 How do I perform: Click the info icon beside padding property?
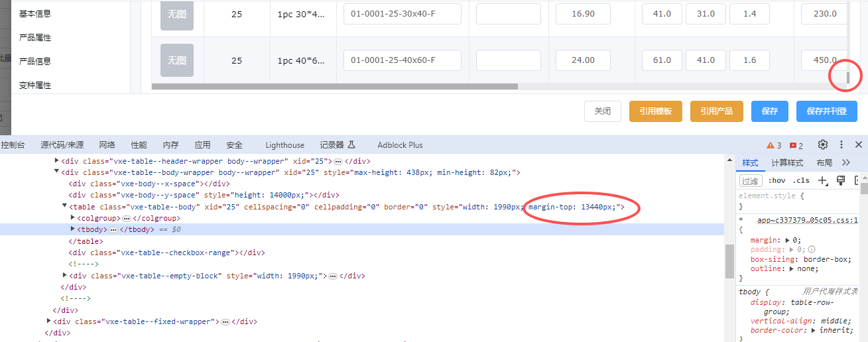tap(812, 250)
